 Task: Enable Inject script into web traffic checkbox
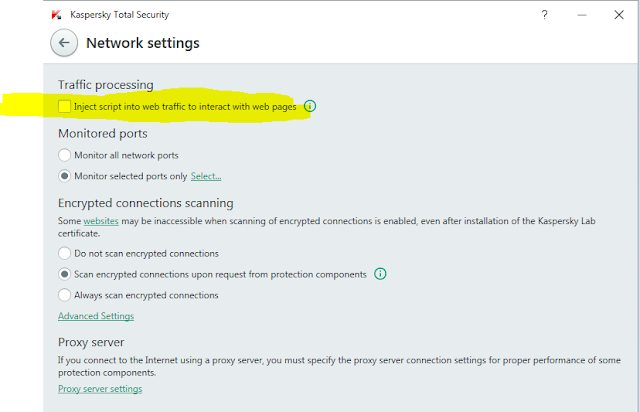(65, 105)
